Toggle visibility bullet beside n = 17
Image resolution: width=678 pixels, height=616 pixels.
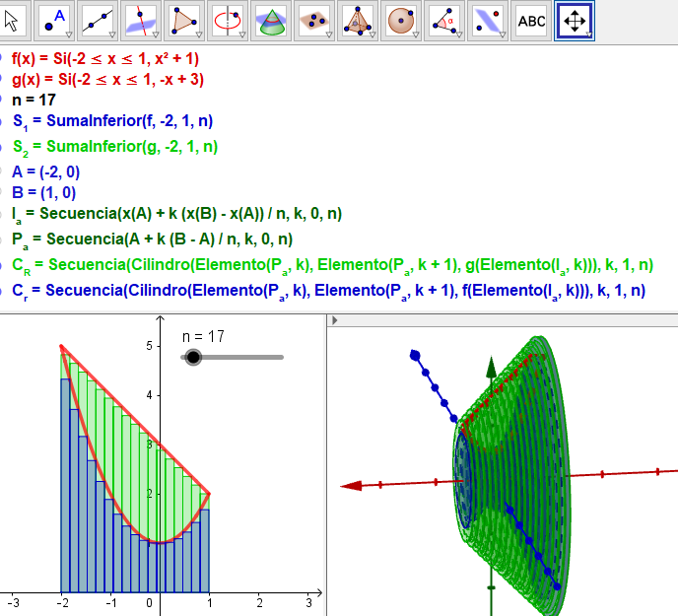(2, 100)
